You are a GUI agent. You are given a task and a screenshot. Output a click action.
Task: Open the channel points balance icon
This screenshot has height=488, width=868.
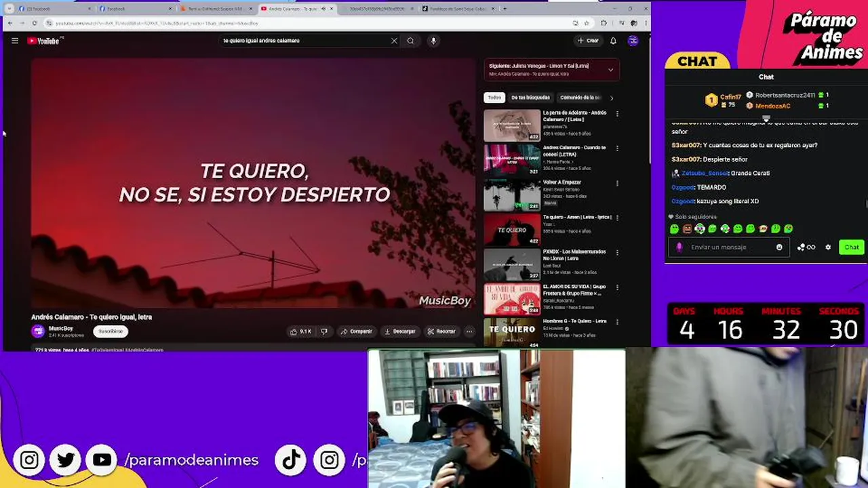coord(806,247)
